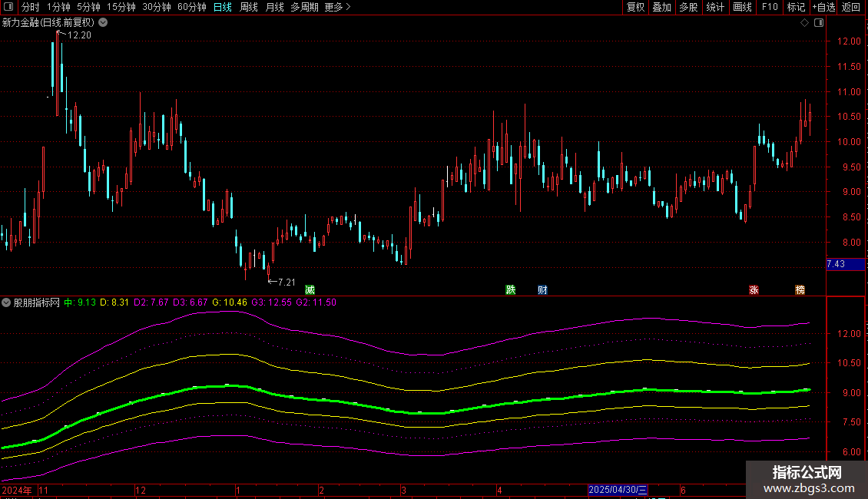868x499 pixels.
Task: Click the 10.00 label on main price axis
Action: (849, 141)
